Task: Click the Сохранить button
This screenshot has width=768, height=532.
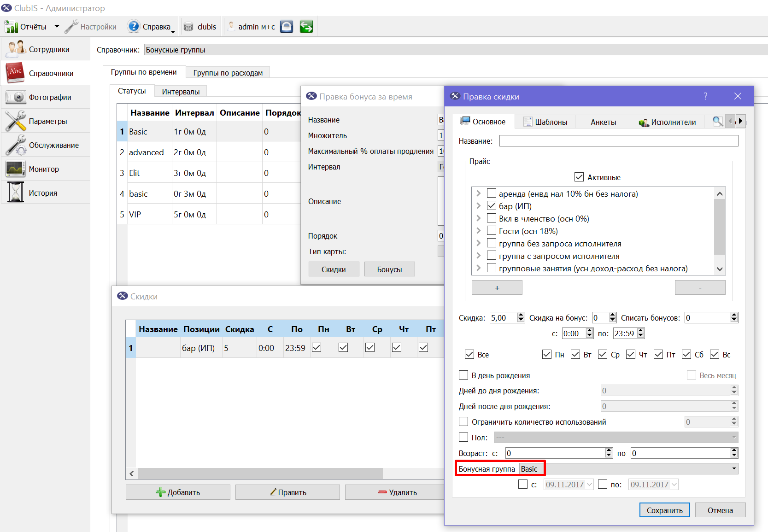Action: pyautogui.click(x=664, y=510)
